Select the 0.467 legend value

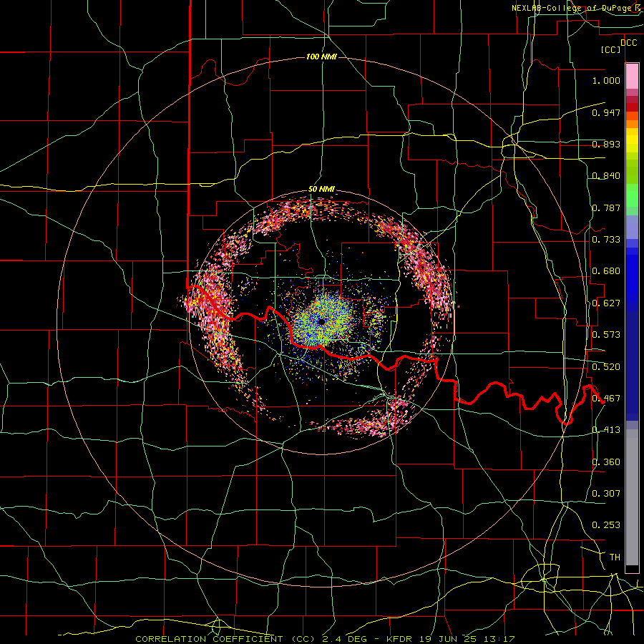[x=606, y=399]
